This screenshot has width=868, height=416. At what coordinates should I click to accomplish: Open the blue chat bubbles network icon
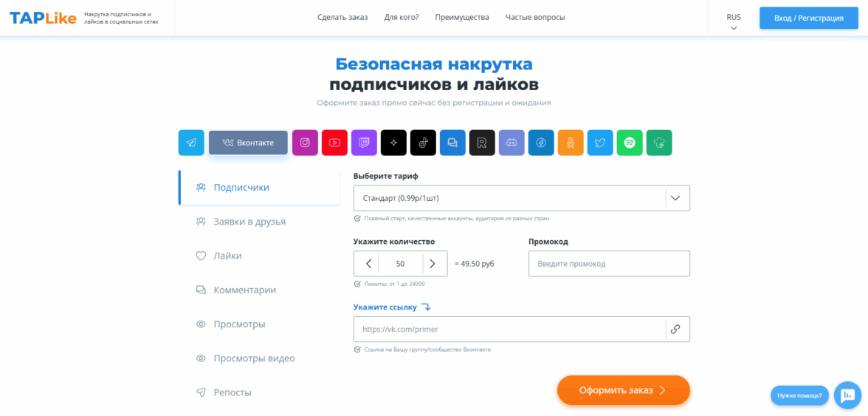click(453, 143)
